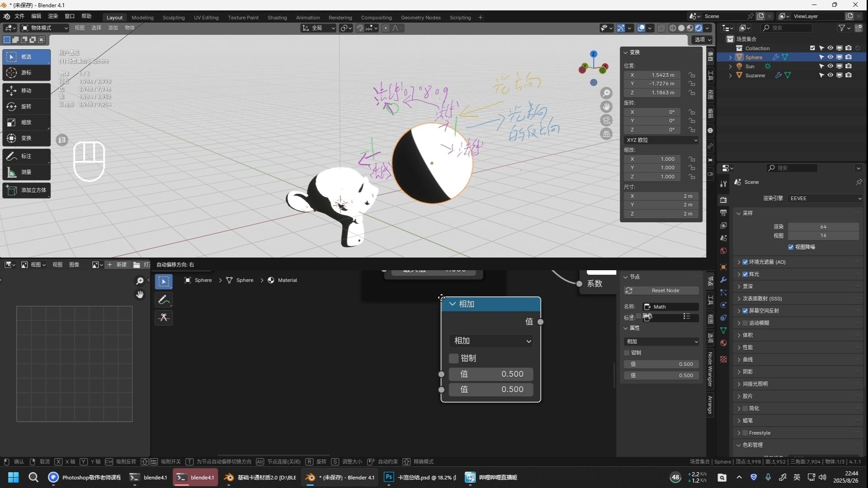This screenshot has width=868, height=488.
Task: Expand Suzanne item in outliner
Action: pyautogui.click(x=730, y=75)
